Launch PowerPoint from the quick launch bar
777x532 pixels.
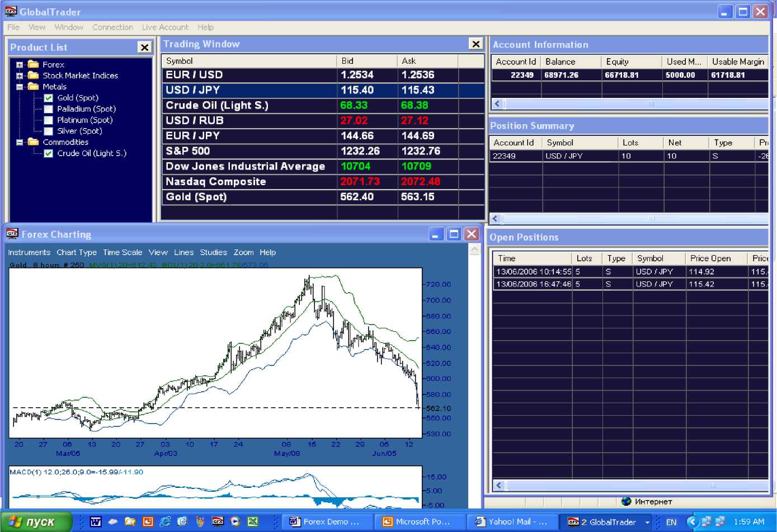148,521
